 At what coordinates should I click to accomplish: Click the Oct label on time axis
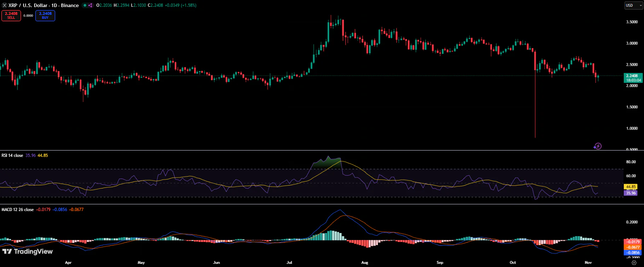point(513,262)
